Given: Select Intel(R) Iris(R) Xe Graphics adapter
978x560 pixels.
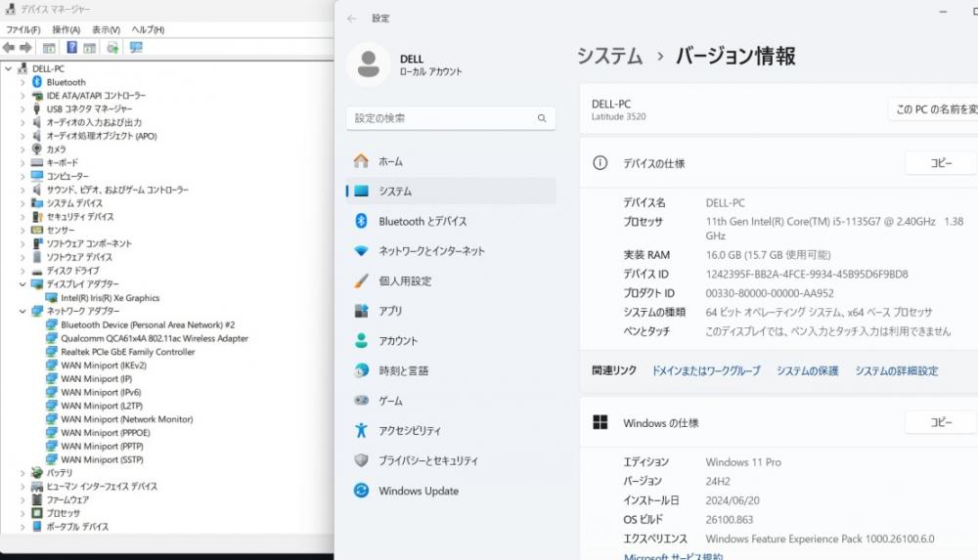Looking at the screenshot, I should pyautogui.click(x=110, y=298).
